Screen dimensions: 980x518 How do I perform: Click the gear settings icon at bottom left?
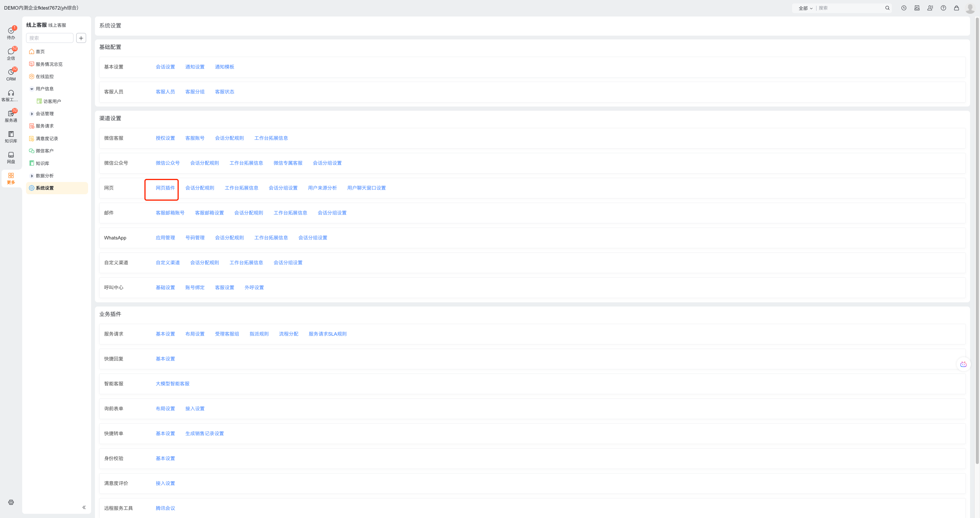pyautogui.click(x=11, y=502)
